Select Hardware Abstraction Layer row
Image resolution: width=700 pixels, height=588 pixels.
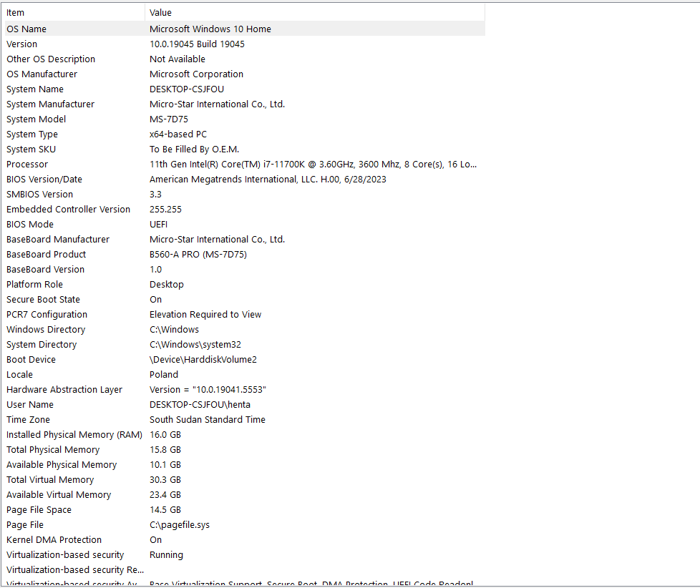pos(245,389)
